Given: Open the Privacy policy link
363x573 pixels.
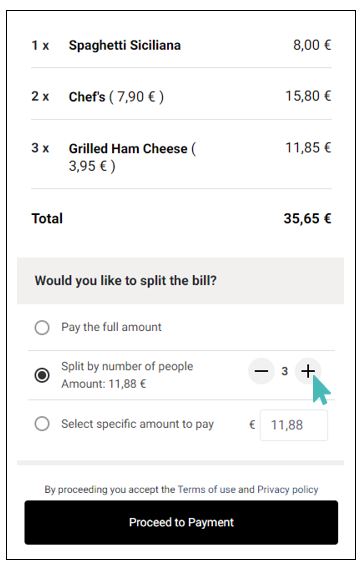Looking at the screenshot, I should [288, 489].
